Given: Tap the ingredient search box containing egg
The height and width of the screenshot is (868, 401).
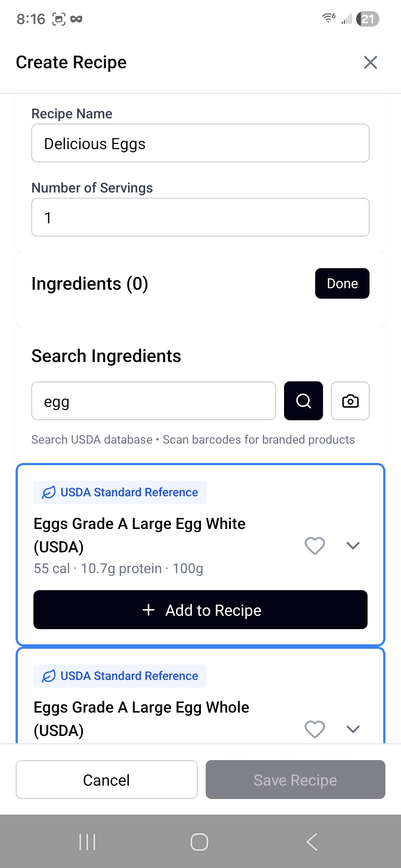Looking at the screenshot, I should pyautogui.click(x=154, y=401).
